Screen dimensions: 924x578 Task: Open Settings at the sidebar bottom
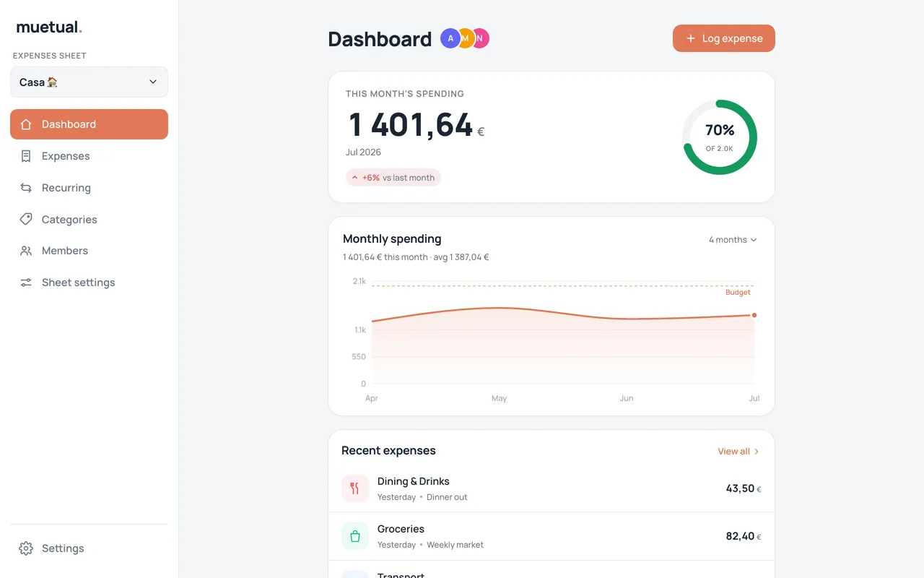[x=89, y=548]
